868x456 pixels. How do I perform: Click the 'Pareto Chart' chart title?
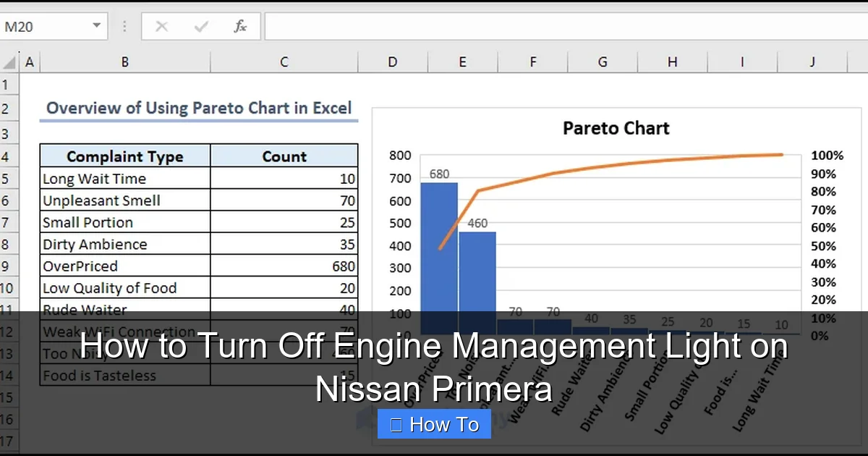point(616,128)
